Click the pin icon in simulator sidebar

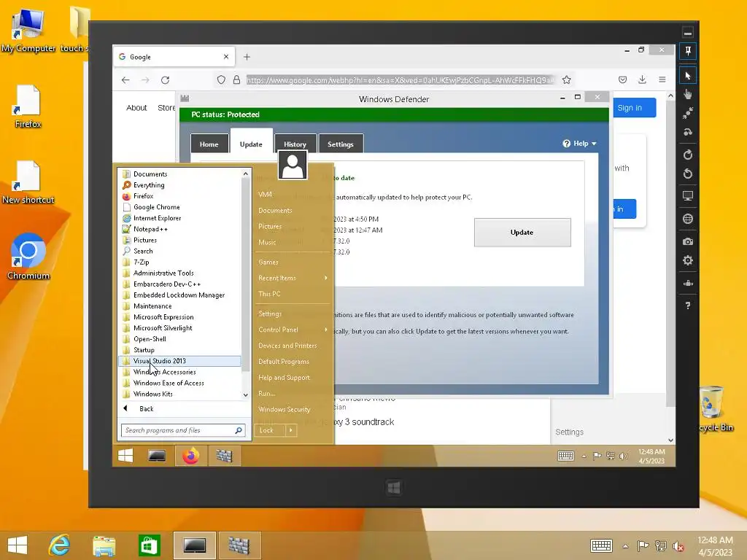pos(688,51)
